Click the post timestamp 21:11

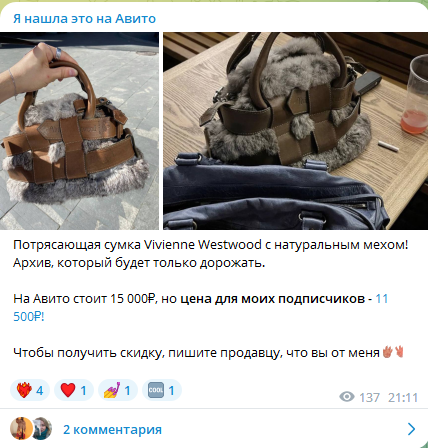pos(403,398)
